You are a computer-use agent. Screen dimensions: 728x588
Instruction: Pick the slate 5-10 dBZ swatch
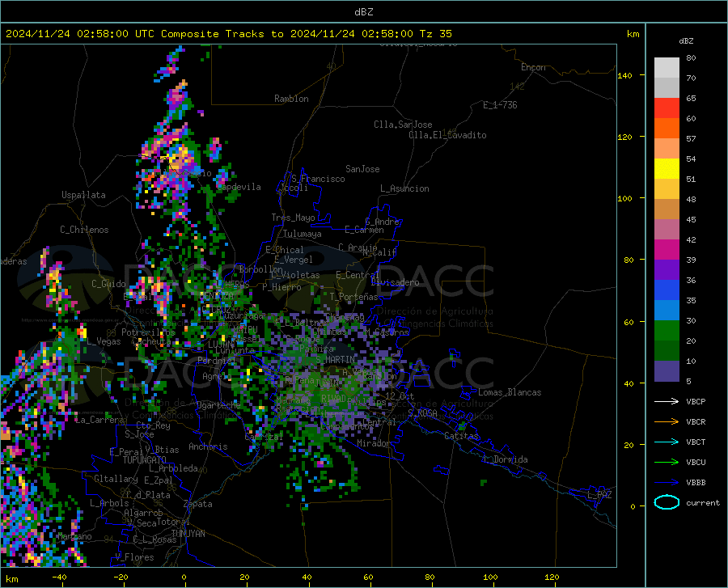tap(667, 371)
